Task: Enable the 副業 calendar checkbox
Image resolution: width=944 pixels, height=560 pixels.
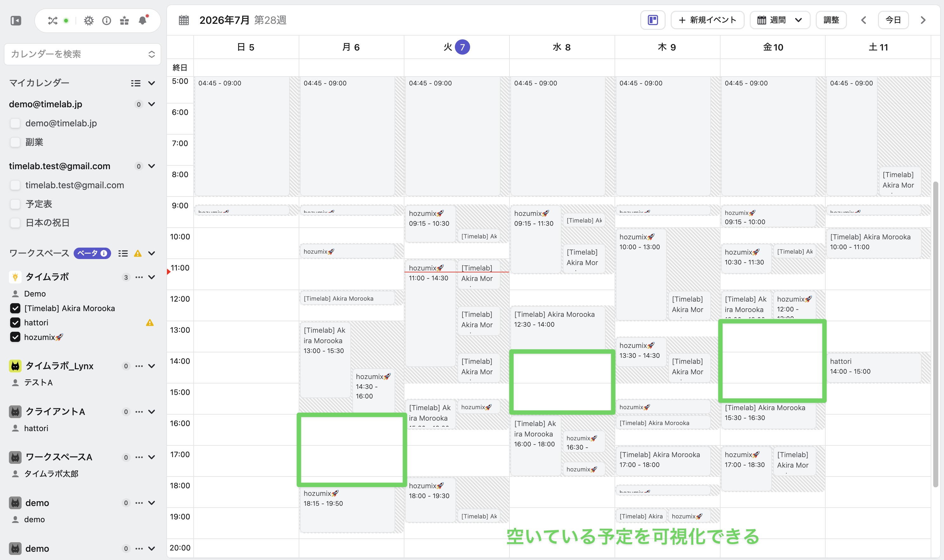Action: point(15,142)
